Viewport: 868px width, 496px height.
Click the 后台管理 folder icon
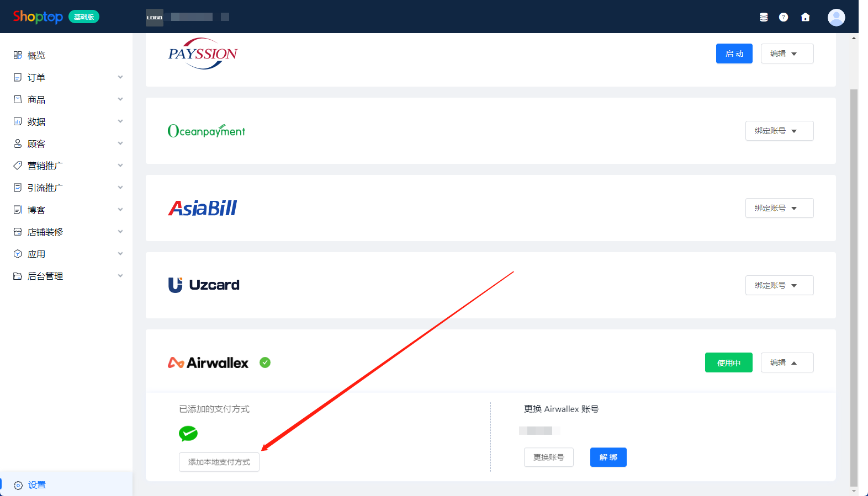point(18,276)
